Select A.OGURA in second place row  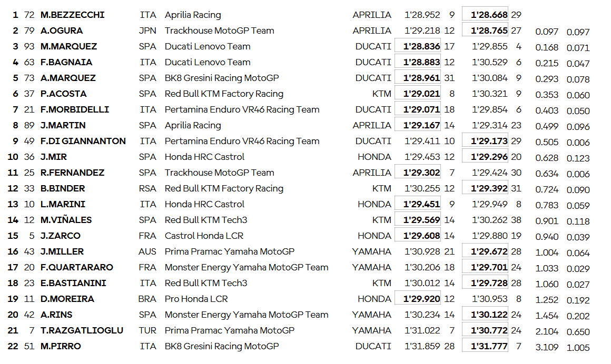tap(62, 31)
